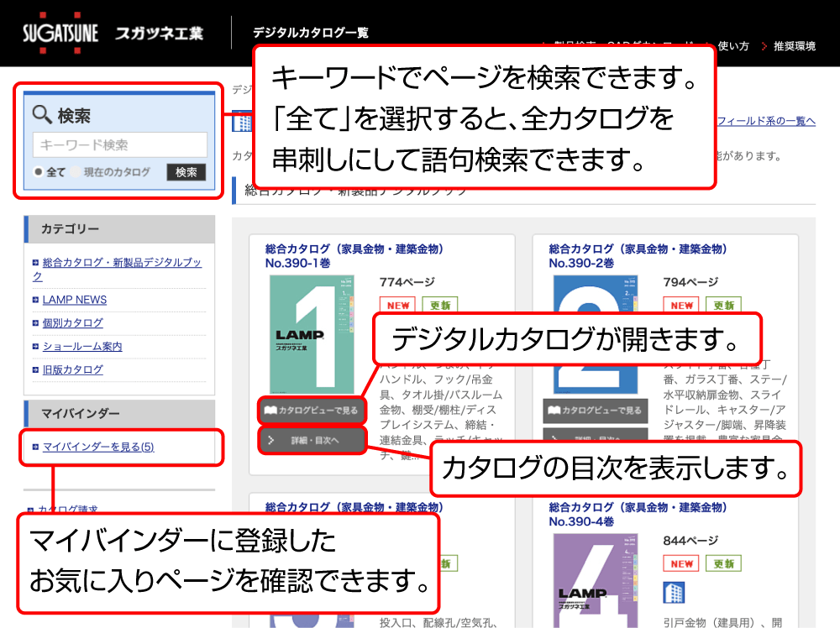
Task: Open the 個別カタログ category link
Action: pos(73,323)
